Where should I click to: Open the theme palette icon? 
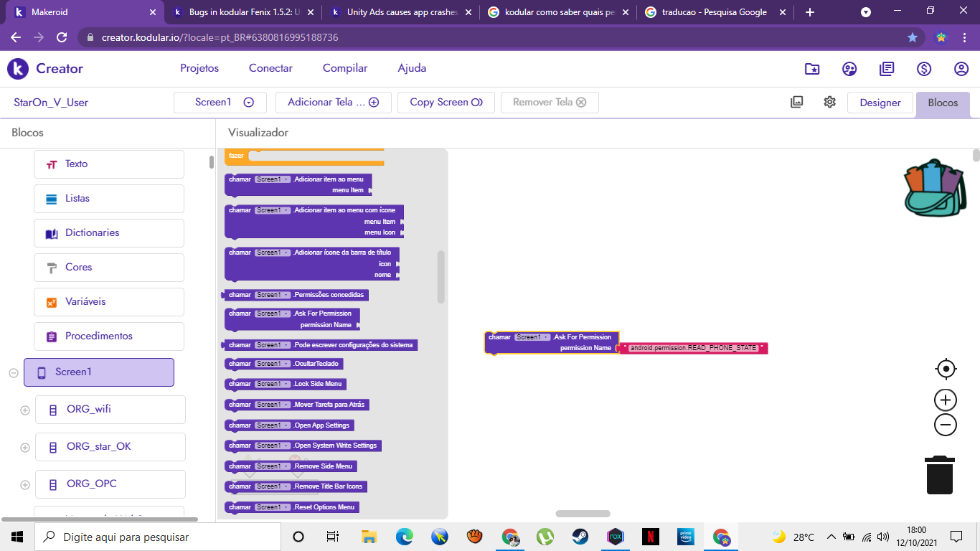click(849, 69)
